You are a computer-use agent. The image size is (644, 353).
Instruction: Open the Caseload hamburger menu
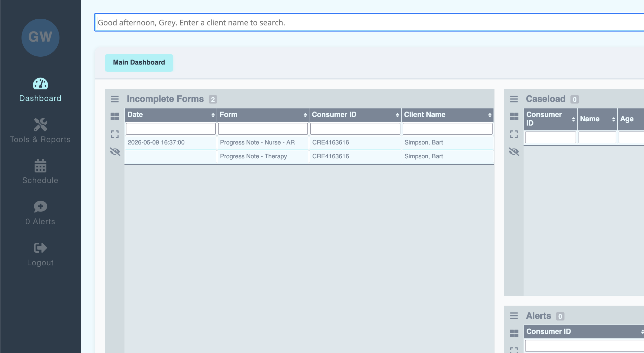[514, 99]
